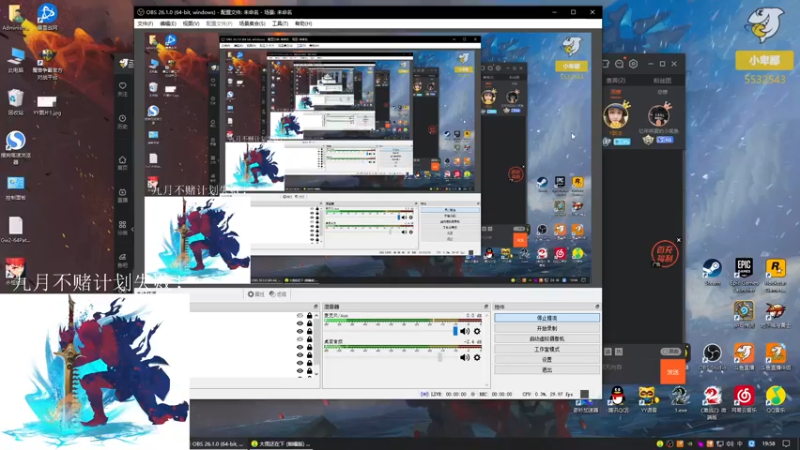Mute the Mic/Aux speaker icon in mixer
Image resolution: width=800 pixels, height=450 pixels.
[464, 331]
